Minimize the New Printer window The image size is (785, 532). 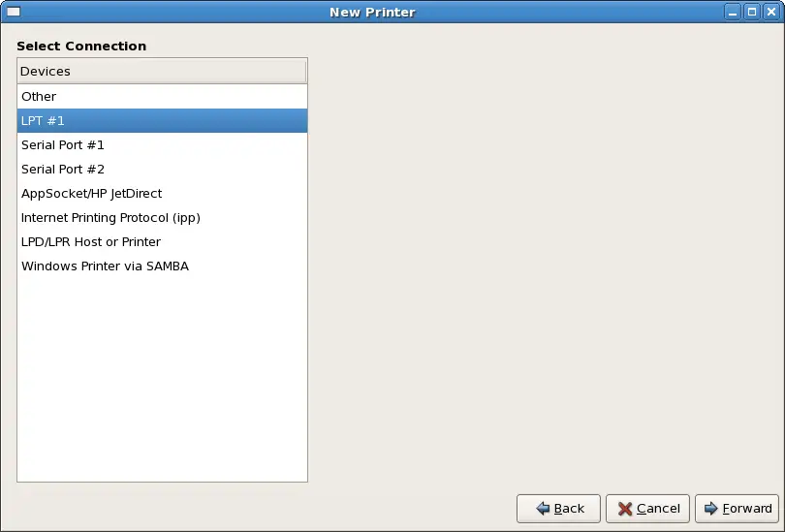point(734,12)
